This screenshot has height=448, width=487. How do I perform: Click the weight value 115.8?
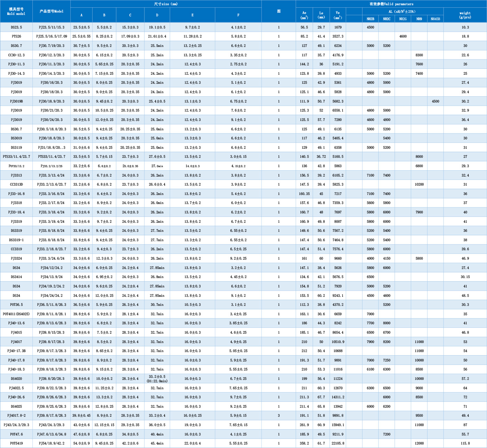(x=465, y=443)
